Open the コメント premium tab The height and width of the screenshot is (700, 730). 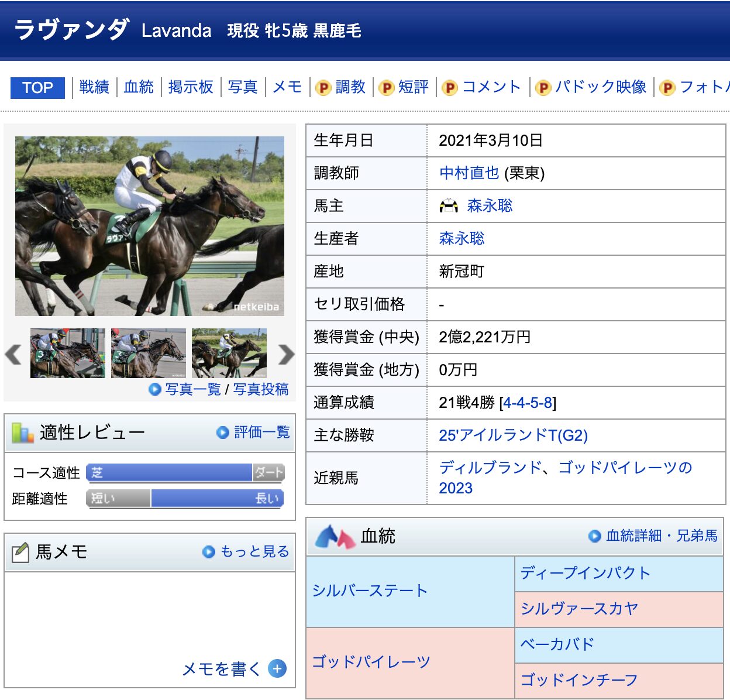click(491, 87)
